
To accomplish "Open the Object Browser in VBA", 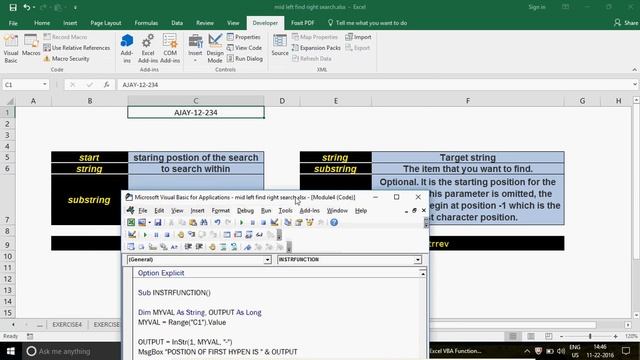I will coord(310,222).
